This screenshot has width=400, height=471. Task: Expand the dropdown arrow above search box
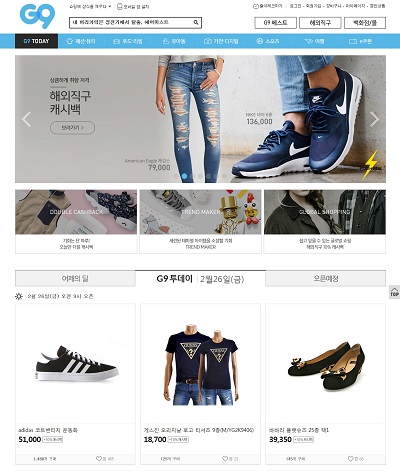pyautogui.click(x=110, y=6)
